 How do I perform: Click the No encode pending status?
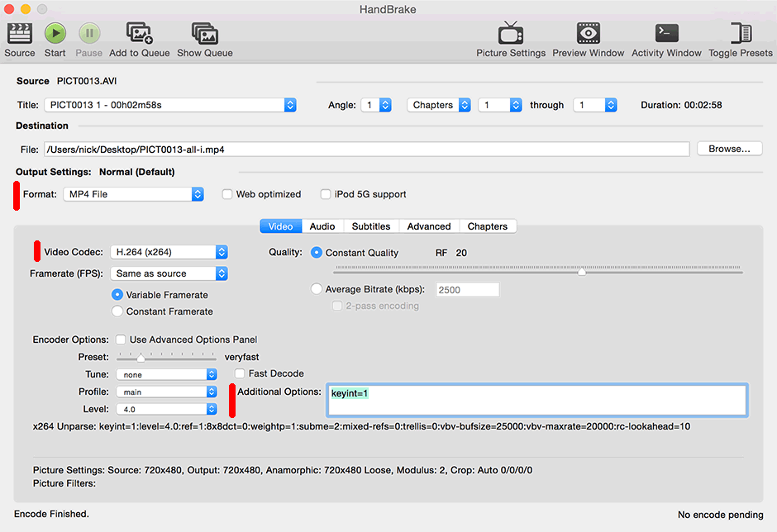(721, 515)
